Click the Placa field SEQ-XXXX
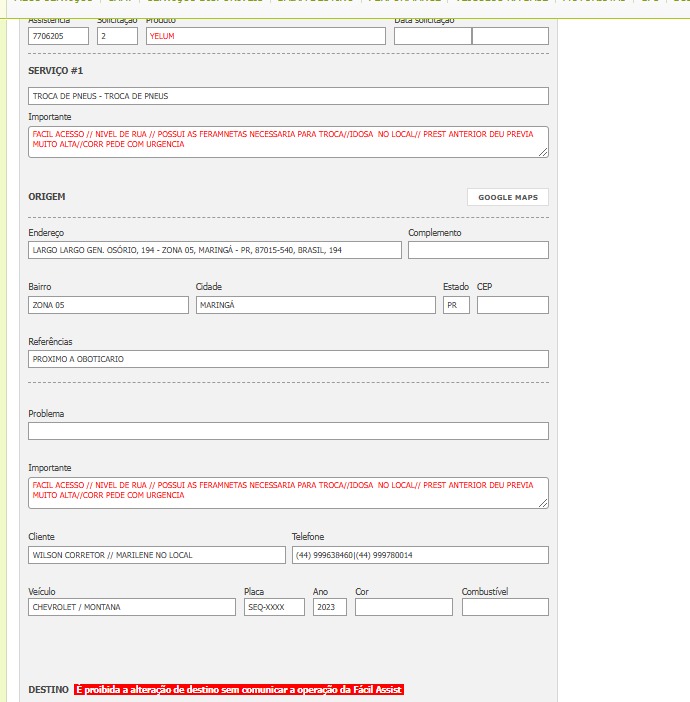This screenshot has height=702, width=690. 274,607
